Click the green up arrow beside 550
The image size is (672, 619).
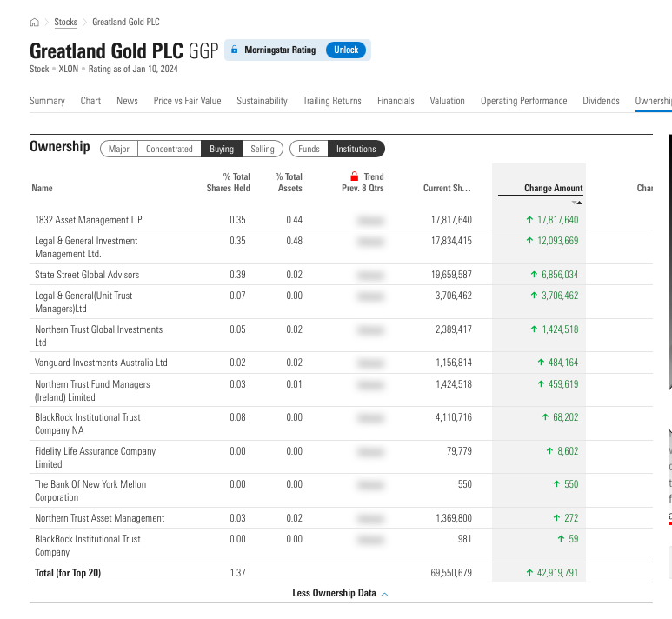556,483
